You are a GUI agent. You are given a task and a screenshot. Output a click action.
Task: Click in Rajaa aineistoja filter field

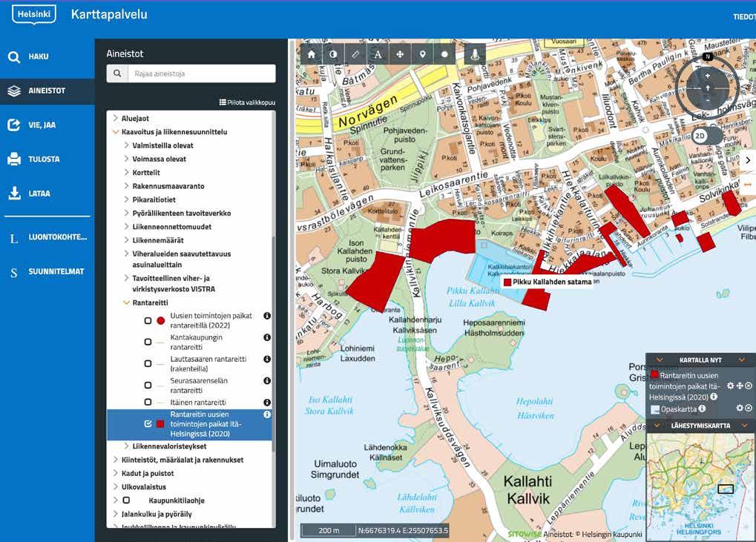point(202,73)
